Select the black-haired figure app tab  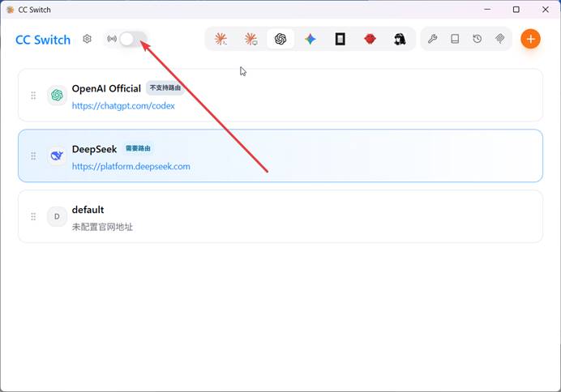point(400,39)
